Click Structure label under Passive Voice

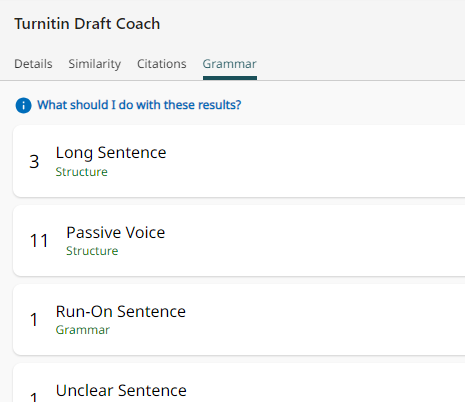[92, 251]
